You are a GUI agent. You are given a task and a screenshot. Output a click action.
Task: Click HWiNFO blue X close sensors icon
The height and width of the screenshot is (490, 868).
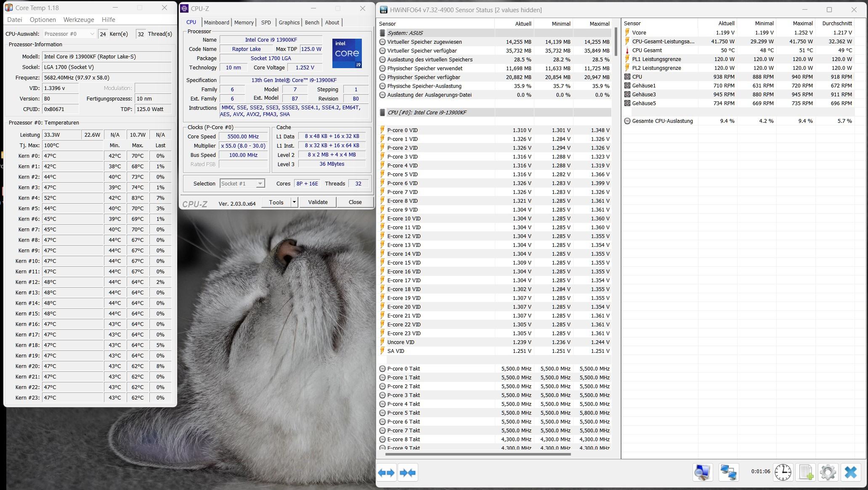coord(850,472)
